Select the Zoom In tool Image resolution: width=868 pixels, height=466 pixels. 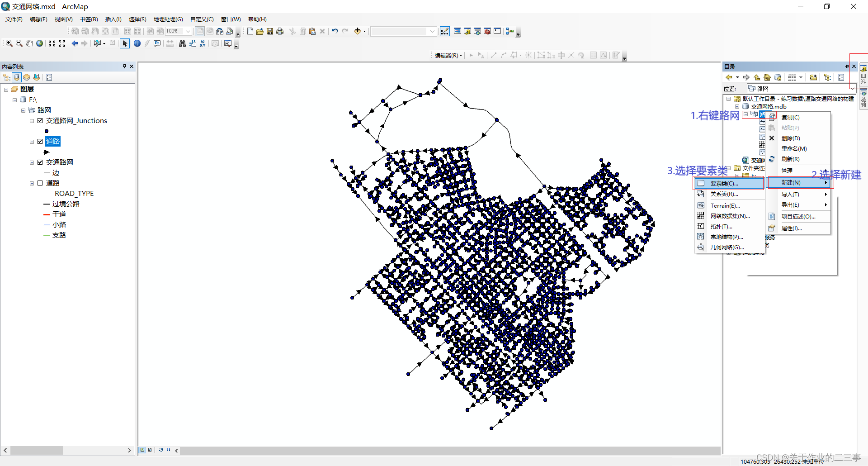(9, 43)
